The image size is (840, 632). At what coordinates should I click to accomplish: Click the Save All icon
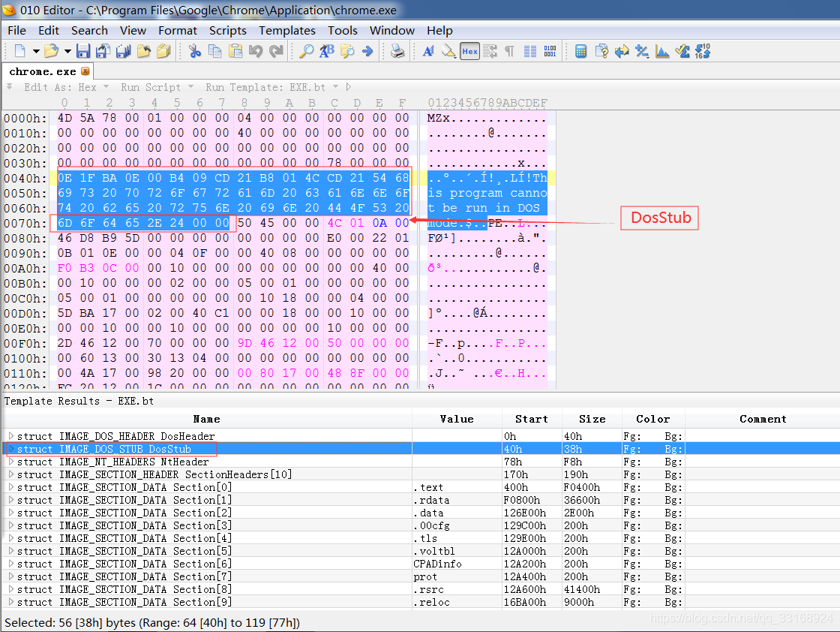123,51
